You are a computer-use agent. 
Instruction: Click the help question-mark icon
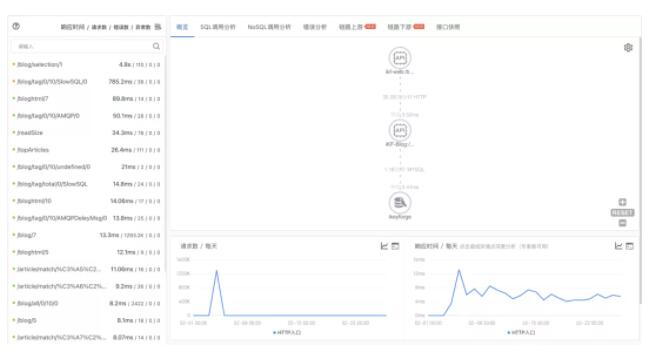[x=16, y=26]
